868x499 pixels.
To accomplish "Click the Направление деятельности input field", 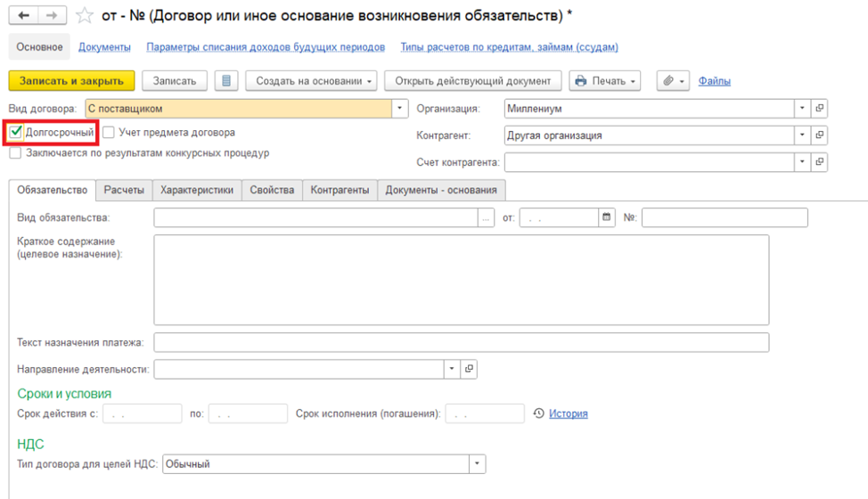I will [x=299, y=369].
